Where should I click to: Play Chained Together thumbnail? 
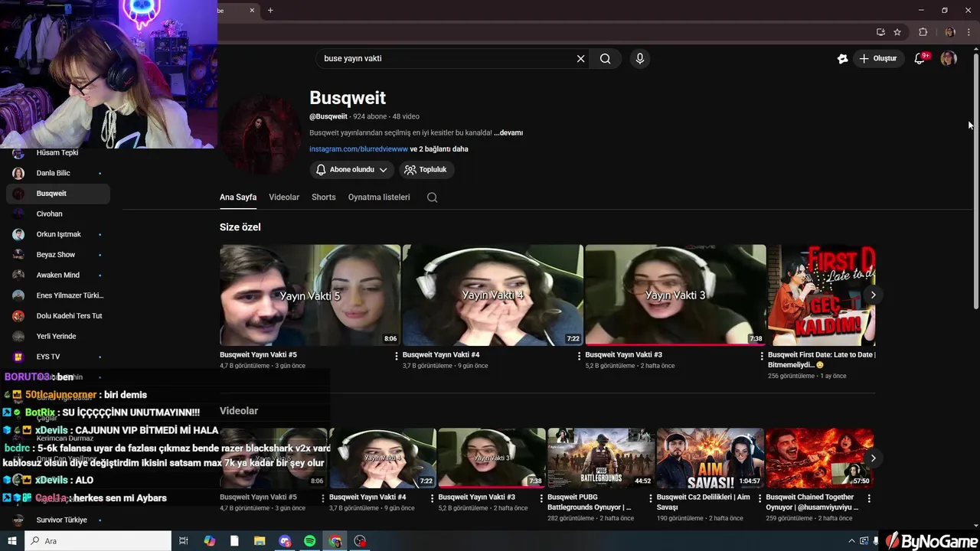819,458
